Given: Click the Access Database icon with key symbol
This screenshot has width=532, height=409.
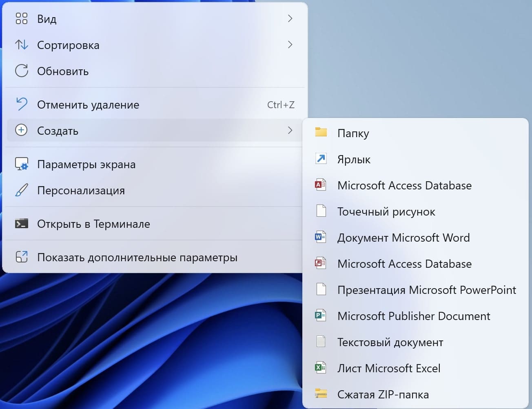Looking at the screenshot, I should pyautogui.click(x=321, y=263).
